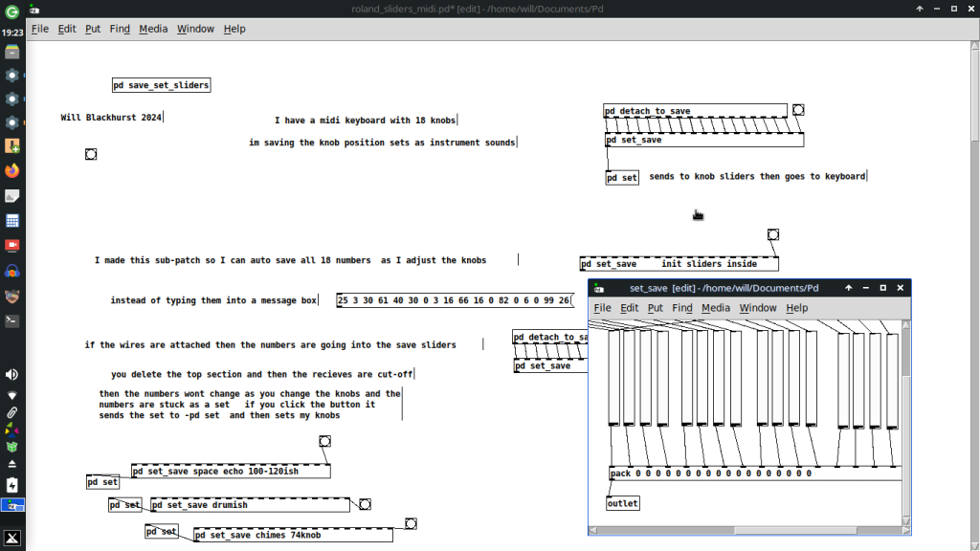This screenshot has width=980, height=551.
Task: Click the 'Will Blackhurst 2024' comment
Action: tap(111, 117)
